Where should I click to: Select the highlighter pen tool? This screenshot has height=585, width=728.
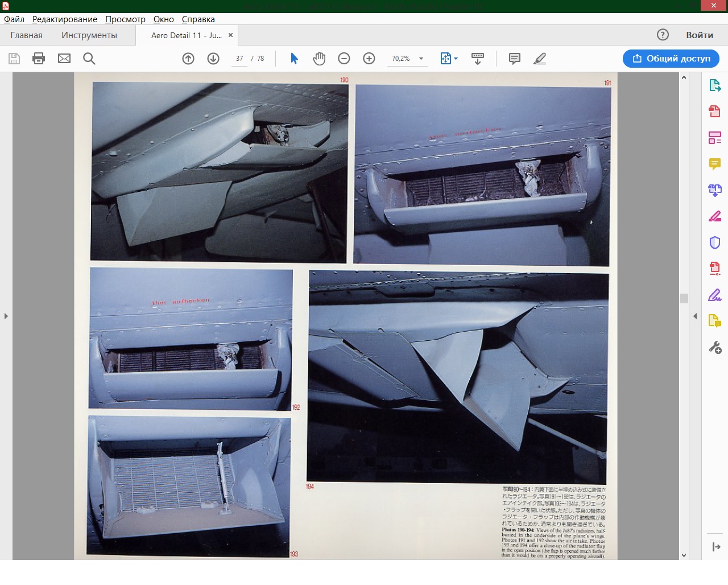(x=540, y=59)
